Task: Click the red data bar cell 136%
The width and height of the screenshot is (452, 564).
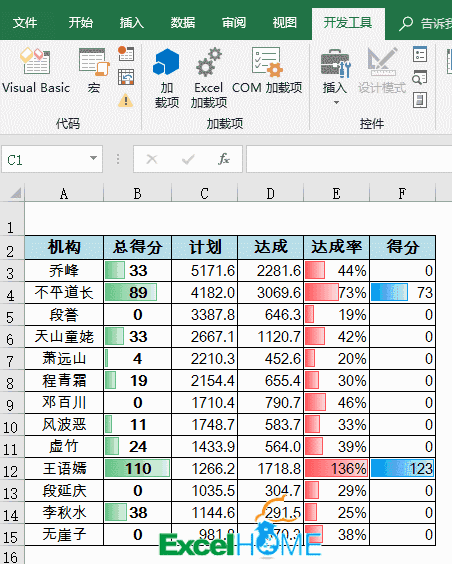Action: pos(337,469)
